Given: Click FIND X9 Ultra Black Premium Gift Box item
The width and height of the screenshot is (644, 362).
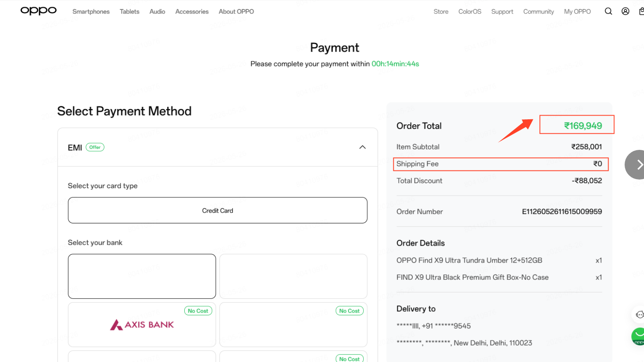Looking at the screenshot, I should pyautogui.click(x=472, y=277).
